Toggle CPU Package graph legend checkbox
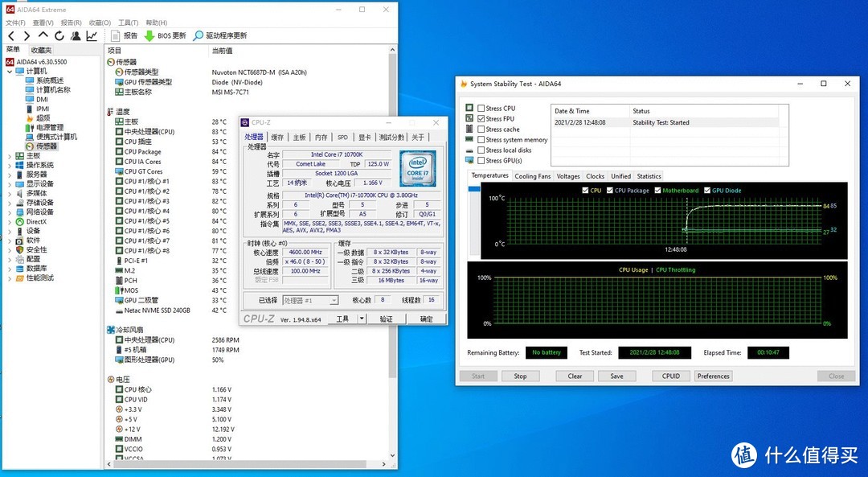 click(610, 190)
